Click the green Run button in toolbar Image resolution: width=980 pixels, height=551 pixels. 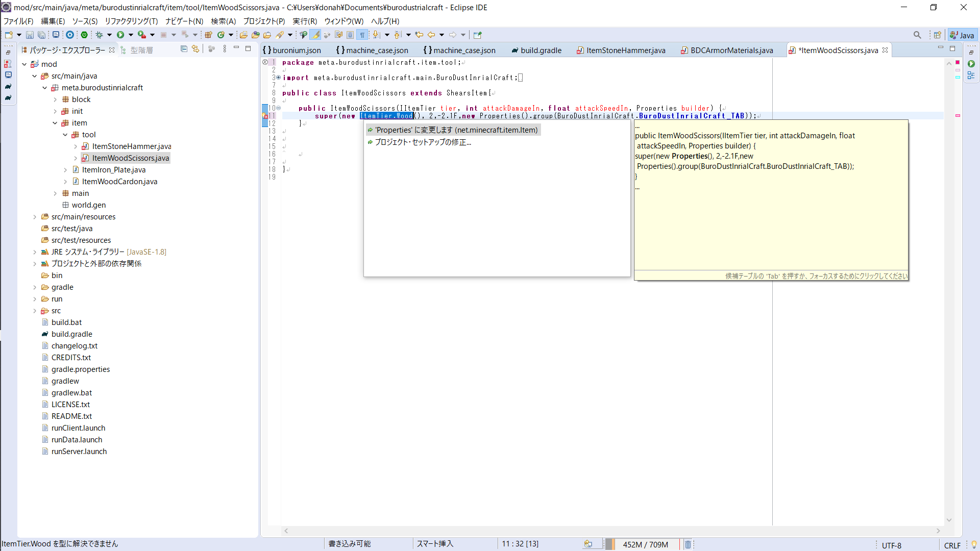click(120, 35)
